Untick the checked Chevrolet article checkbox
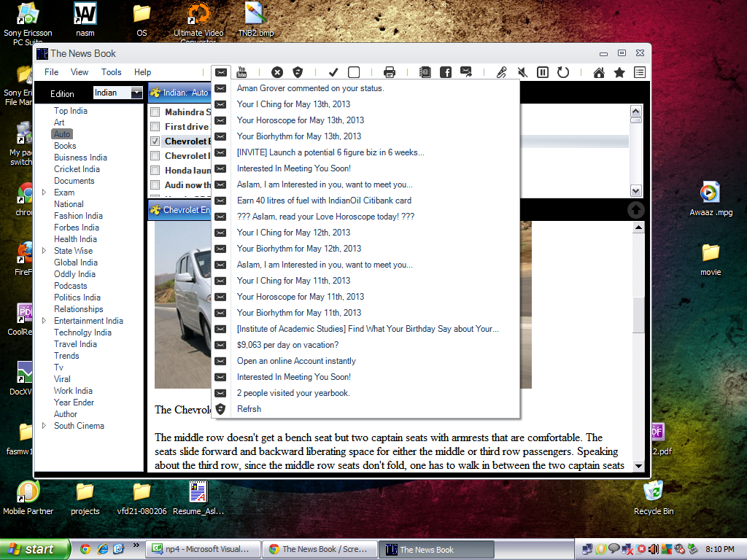The height and width of the screenshot is (560, 747). pyautogui.click(x=155, y=141)
